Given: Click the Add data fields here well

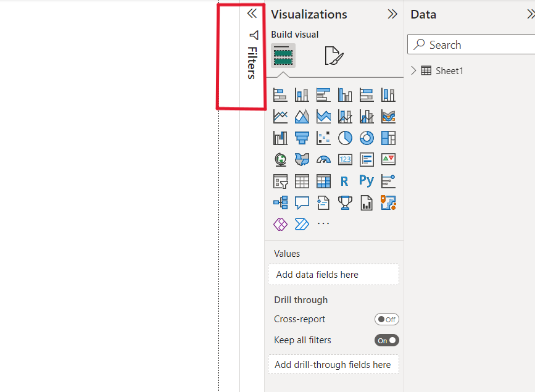Looking at the screenshot, I should (x=333, y=274).
